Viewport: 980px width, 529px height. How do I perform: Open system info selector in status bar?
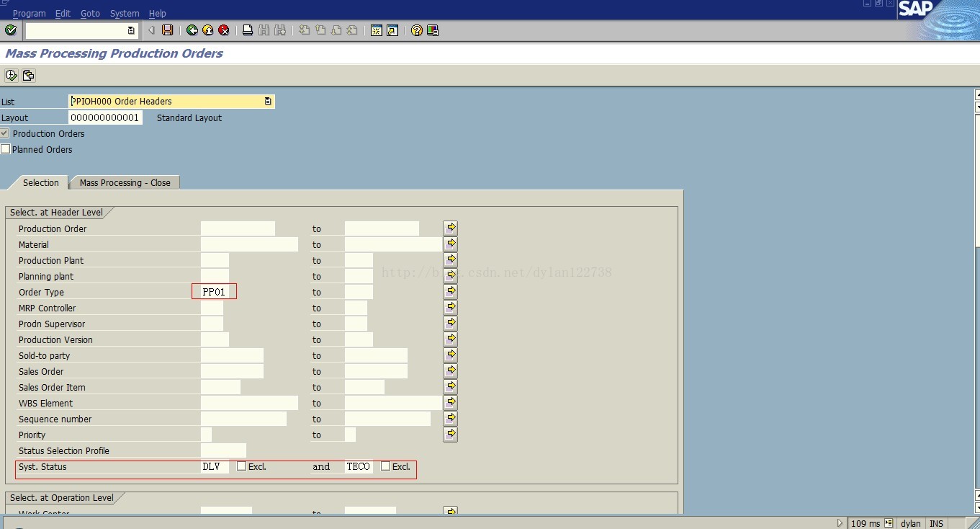coord(889,523)
